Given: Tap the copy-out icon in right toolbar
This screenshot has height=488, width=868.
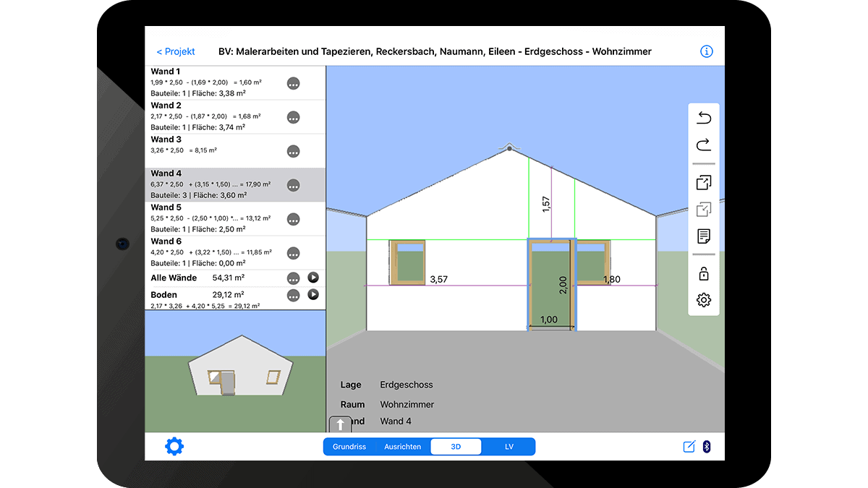Looking at the screenshot, I should (704, 182).
